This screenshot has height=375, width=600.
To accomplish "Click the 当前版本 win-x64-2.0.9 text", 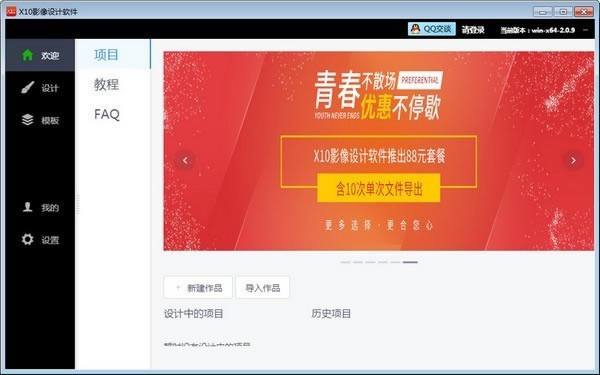I will coord(538,30).
